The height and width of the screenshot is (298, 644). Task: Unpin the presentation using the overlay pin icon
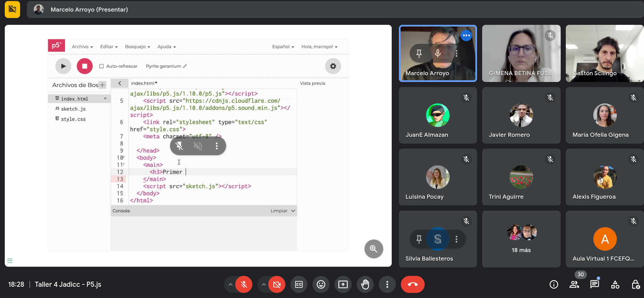pos(179,146)
